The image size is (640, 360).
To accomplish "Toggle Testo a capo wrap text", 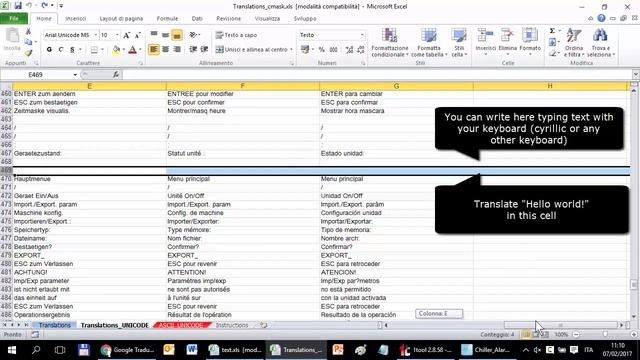I will tap(237, 35).
